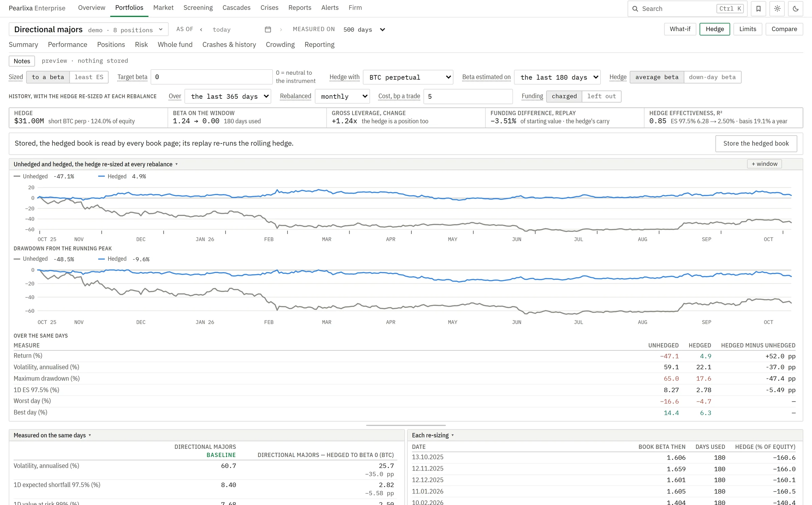
Task: Open the Notes button
Action: coord(22,61)
